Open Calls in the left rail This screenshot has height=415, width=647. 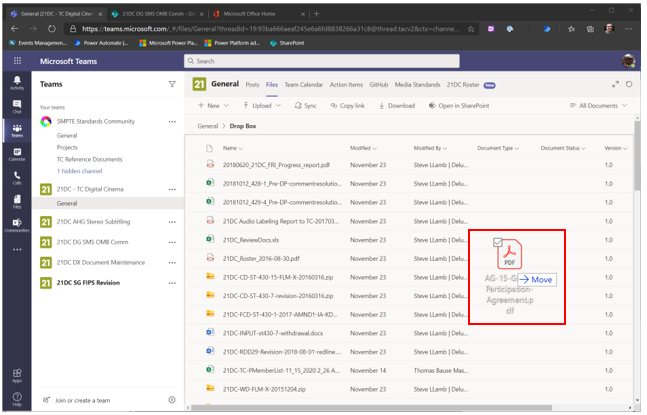point(17,177)
